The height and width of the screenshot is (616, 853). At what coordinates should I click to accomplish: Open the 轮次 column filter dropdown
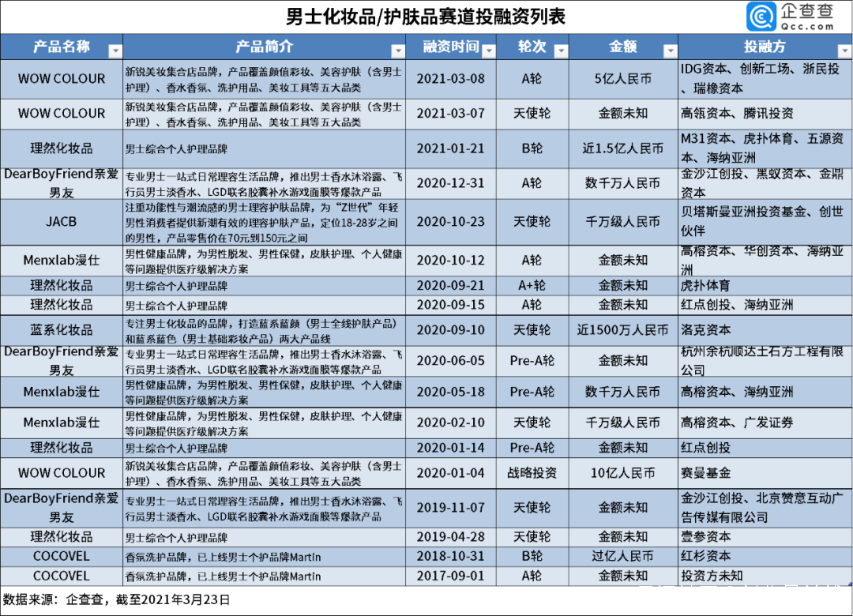tap(561, 51)
